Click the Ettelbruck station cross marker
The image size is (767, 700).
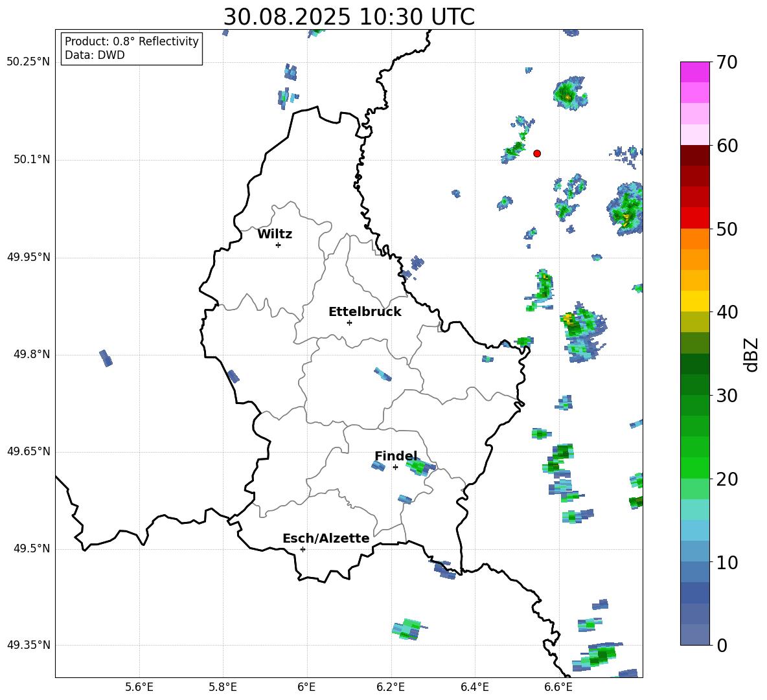point(349,322)
